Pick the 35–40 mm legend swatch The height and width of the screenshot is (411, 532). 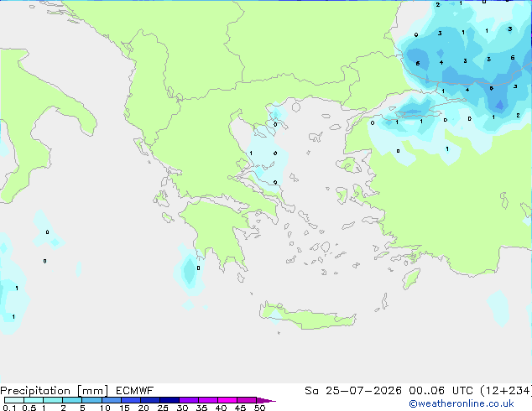207,400
